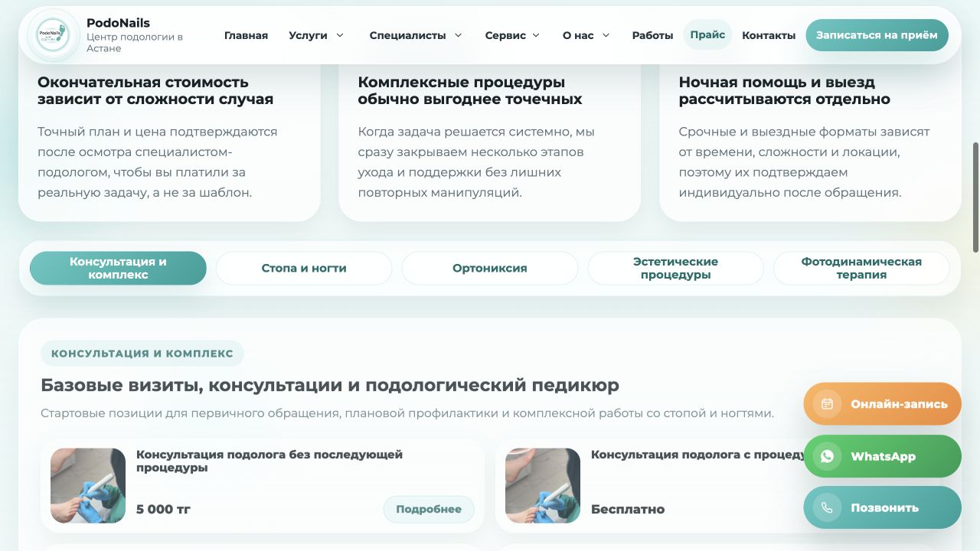
Task: Click the Позвонить floating button
Action: coord(882,507)
